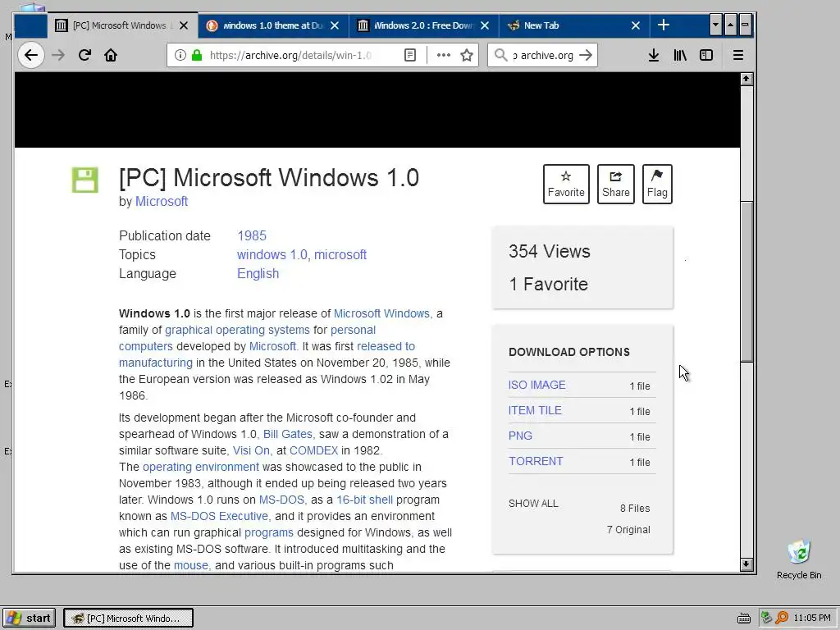Click the search magnifier icon
The width and height of the screenshot is (840, 630).
tap(500, 55)
